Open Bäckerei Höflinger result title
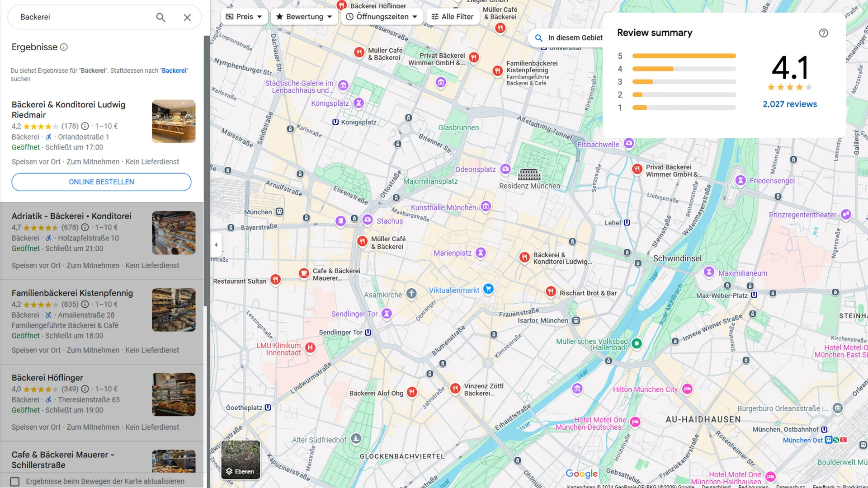Viewport: 868px width, 488px height. (x=47, y=377)
